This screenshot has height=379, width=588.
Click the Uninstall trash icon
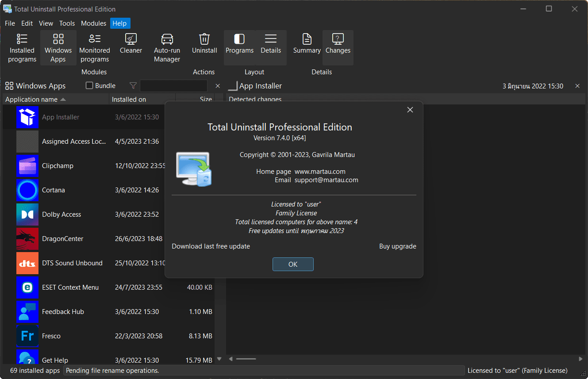point(204,39)
